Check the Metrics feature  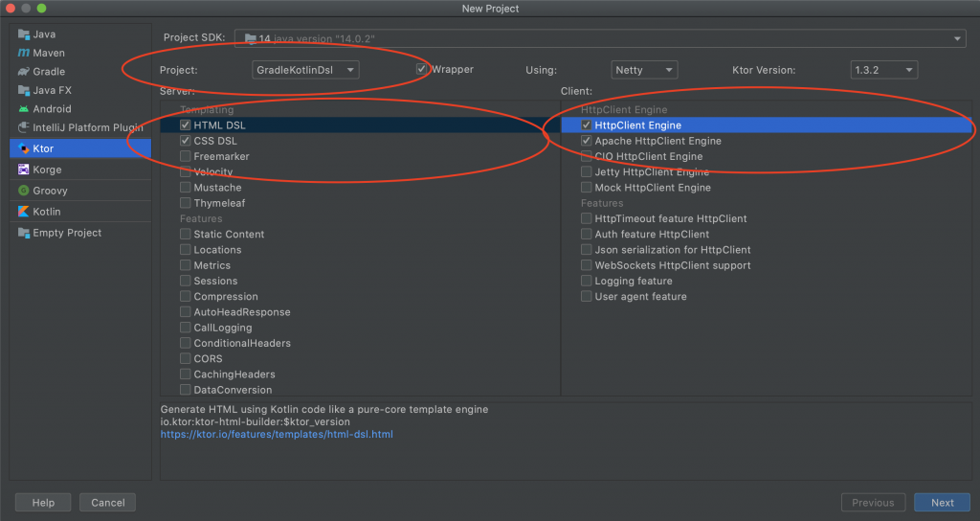[x=185, y=265]
